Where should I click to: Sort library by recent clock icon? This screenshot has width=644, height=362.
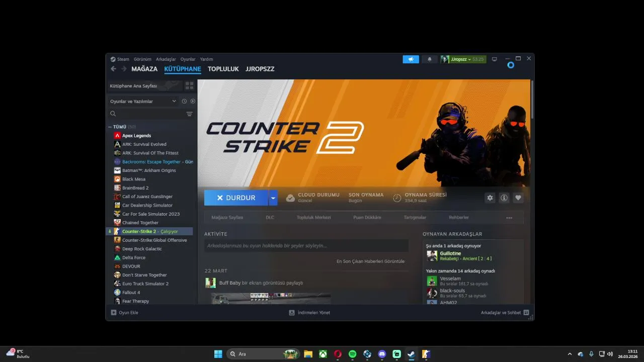[x=184, y=101]
